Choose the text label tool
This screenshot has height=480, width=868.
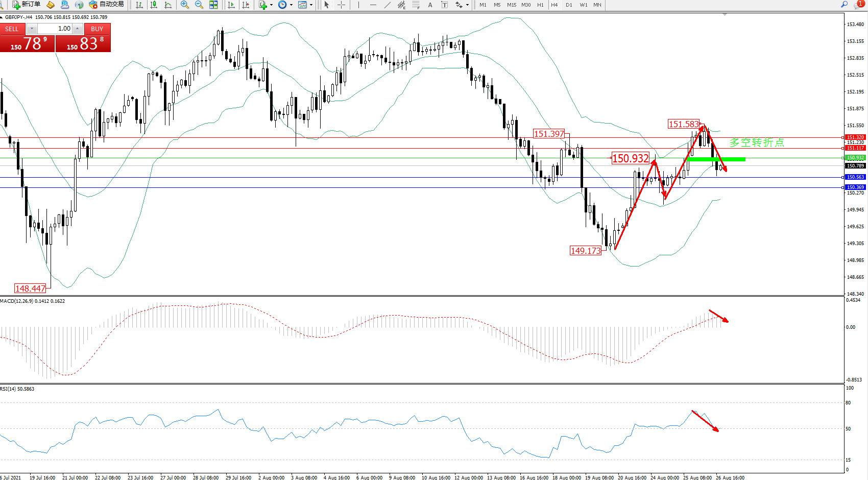coord(430,5)
